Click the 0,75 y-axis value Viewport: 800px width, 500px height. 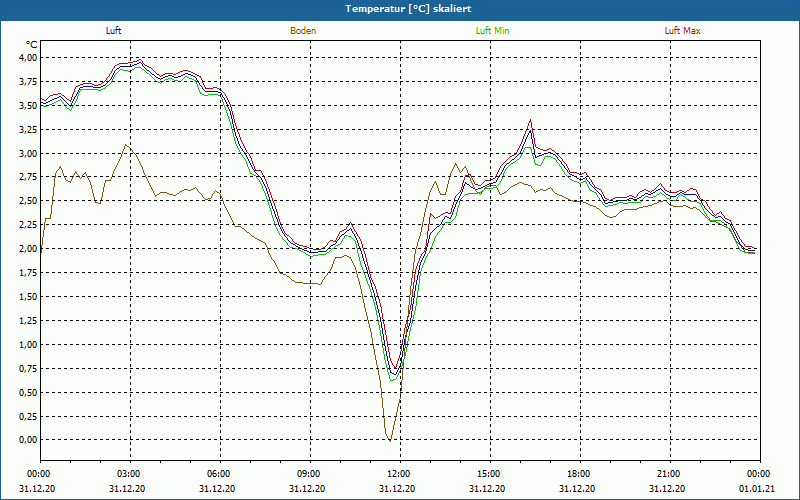(29, 368)
